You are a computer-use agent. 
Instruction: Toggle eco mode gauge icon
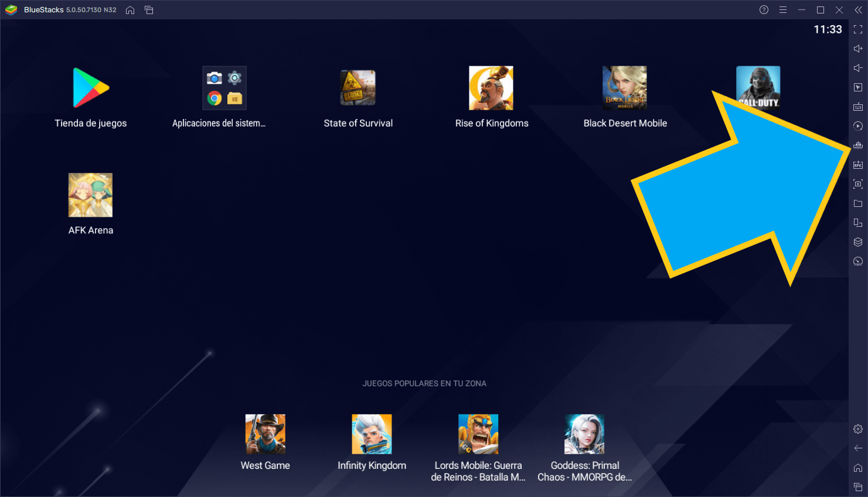point(858,261)
